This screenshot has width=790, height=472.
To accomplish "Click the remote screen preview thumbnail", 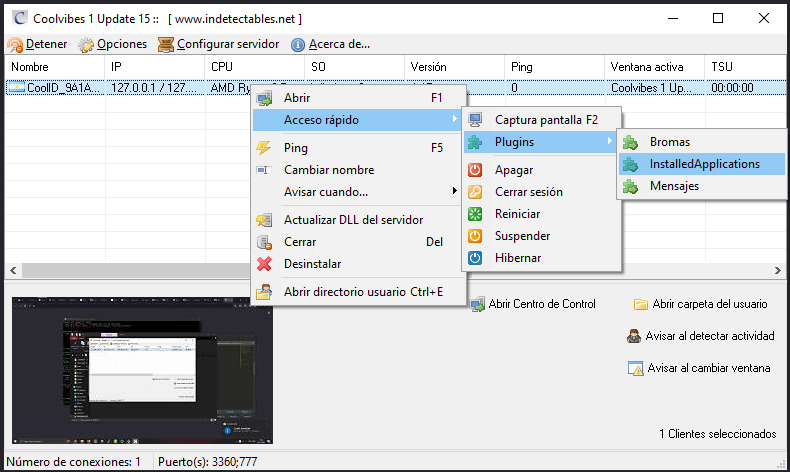I will pos(141,370).
